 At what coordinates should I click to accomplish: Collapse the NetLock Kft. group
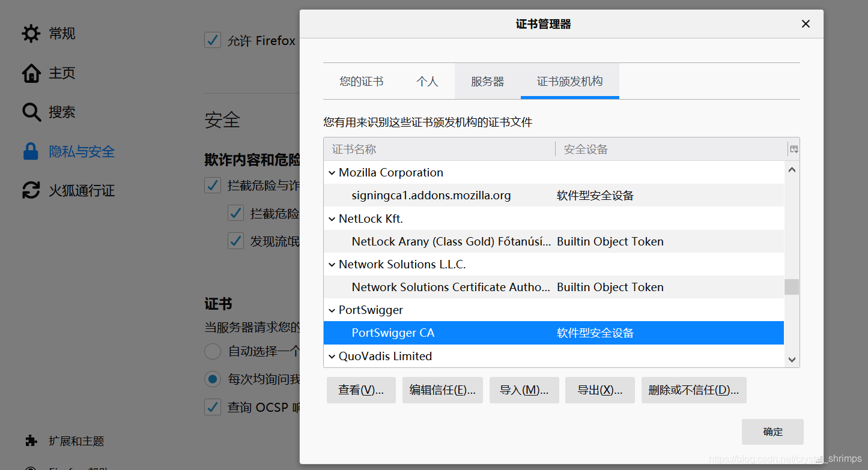tap(332, 219)
